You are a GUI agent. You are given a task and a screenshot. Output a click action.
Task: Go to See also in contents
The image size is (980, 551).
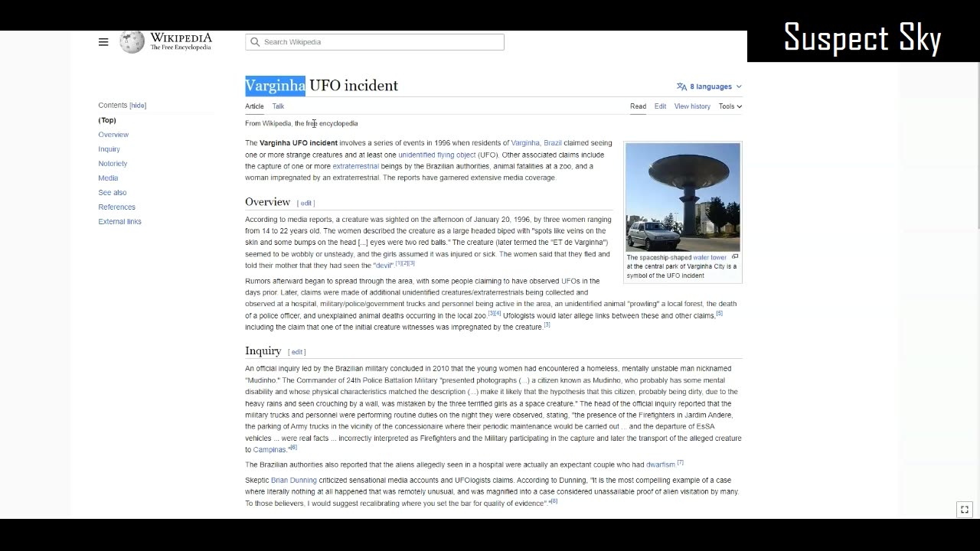113,193
